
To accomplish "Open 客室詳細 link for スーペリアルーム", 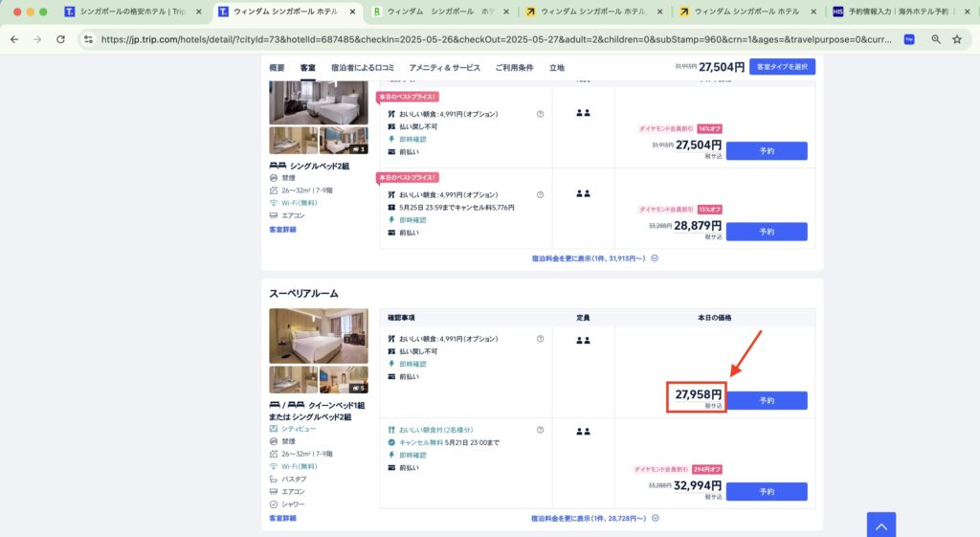I will [x=282, y=518].
